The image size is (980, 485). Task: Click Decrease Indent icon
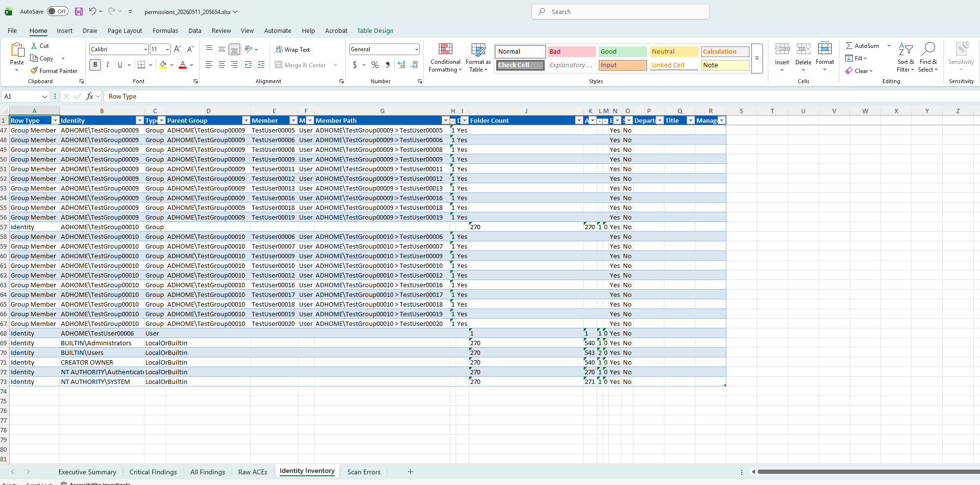(x=248, y=65)
